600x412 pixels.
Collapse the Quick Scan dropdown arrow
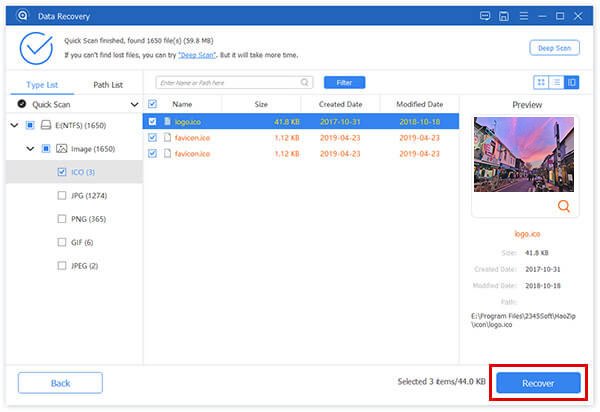point(134,104)
